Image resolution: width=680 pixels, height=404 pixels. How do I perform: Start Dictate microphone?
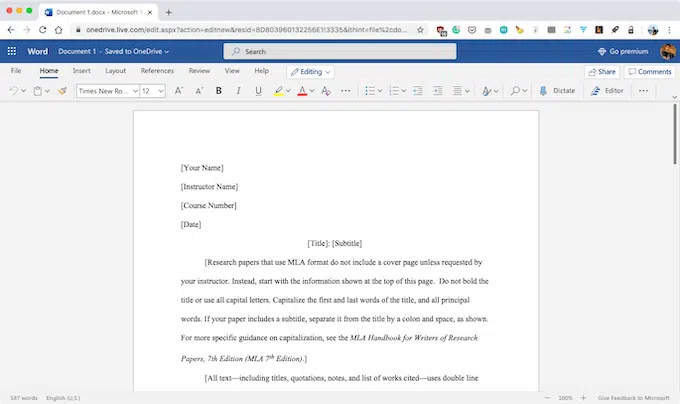point(557,91)
